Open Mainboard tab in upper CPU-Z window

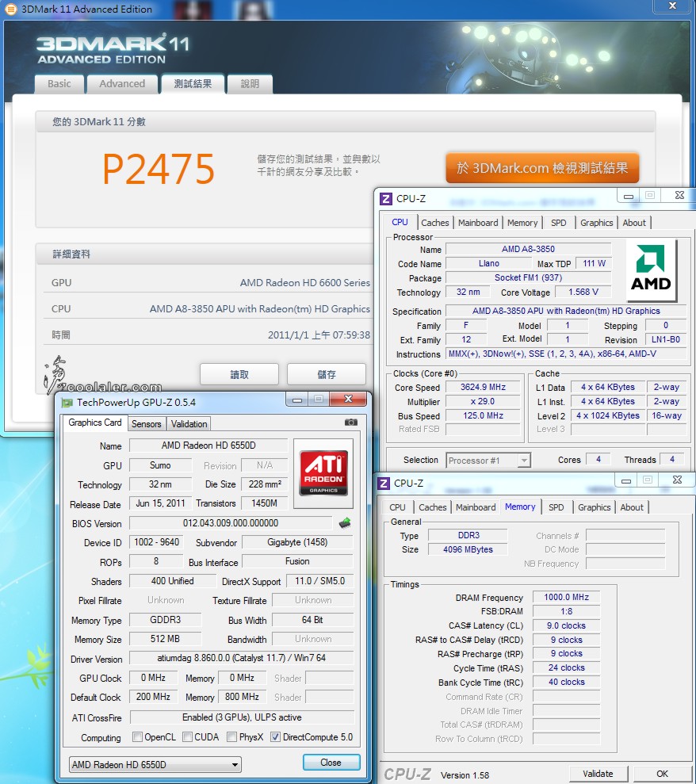(x=478, y=223)
